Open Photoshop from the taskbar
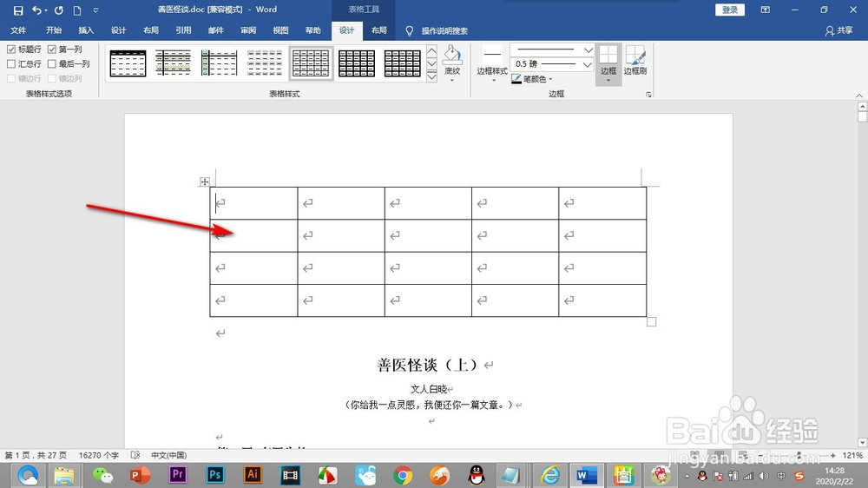The image size is (868, 488). pyautogui.click(x=214, y=475)
